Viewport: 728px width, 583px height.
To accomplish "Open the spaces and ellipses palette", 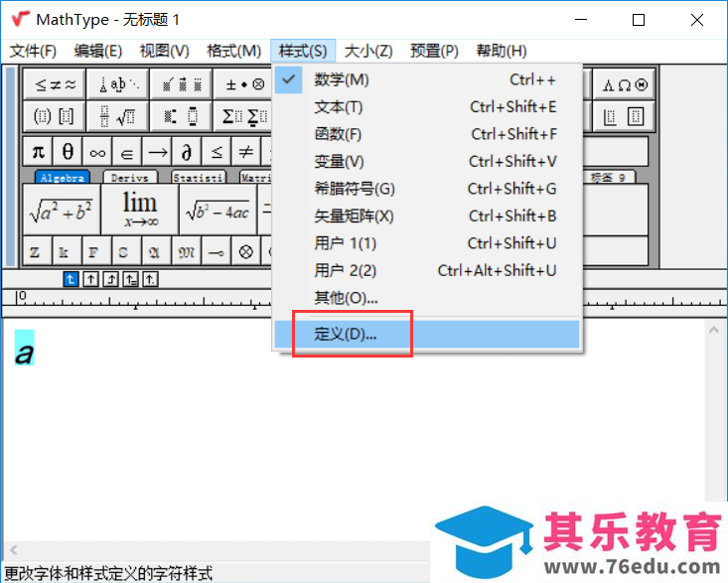I will pyautogui.click(x=118, y=84).
